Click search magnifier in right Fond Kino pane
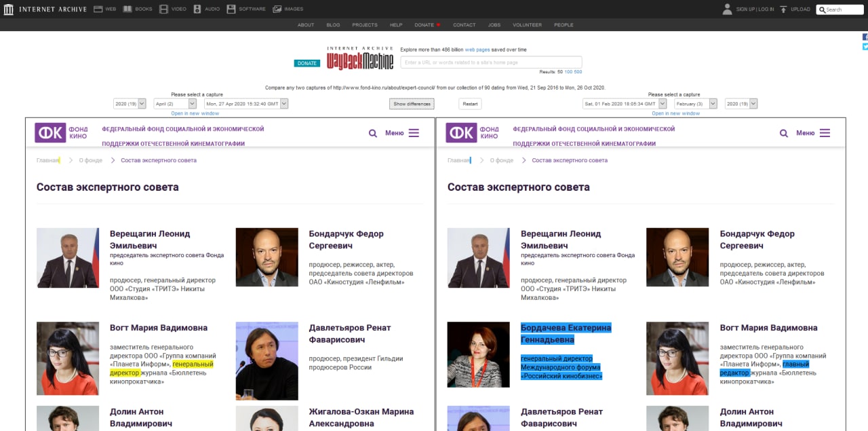 click(x=784, y=133)
